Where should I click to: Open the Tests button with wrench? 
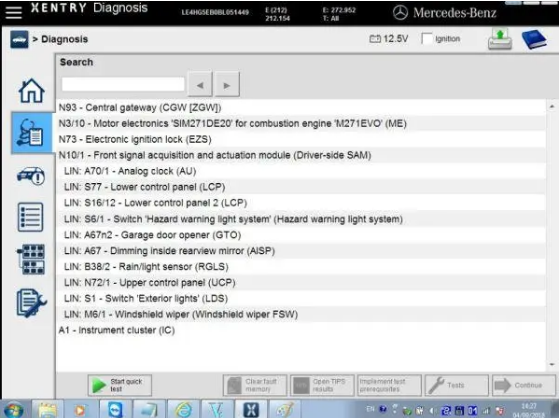point(457,385)
